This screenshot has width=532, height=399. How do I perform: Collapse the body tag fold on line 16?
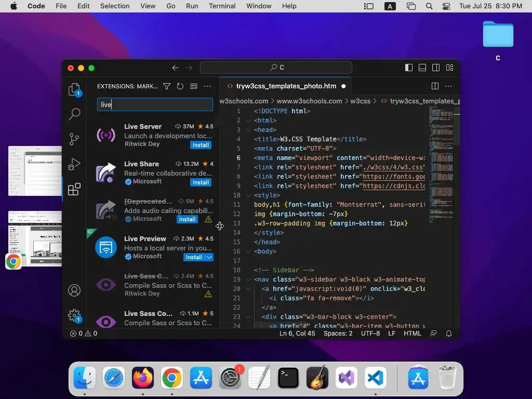248,251
